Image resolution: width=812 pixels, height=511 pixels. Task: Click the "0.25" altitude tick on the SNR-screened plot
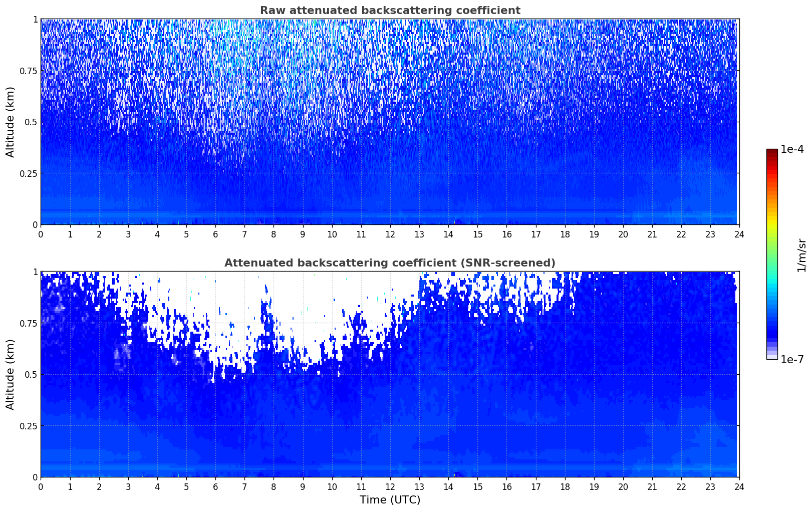(29, 426)
